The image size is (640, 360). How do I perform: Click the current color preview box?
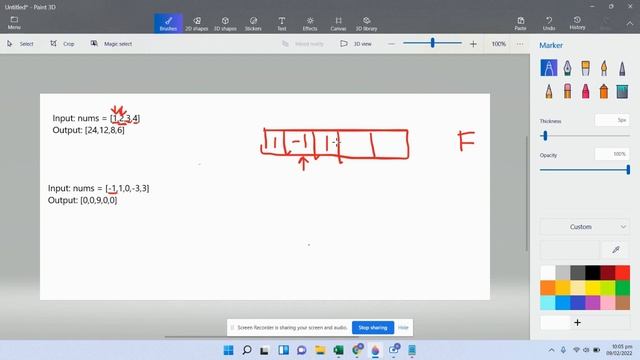570,249
